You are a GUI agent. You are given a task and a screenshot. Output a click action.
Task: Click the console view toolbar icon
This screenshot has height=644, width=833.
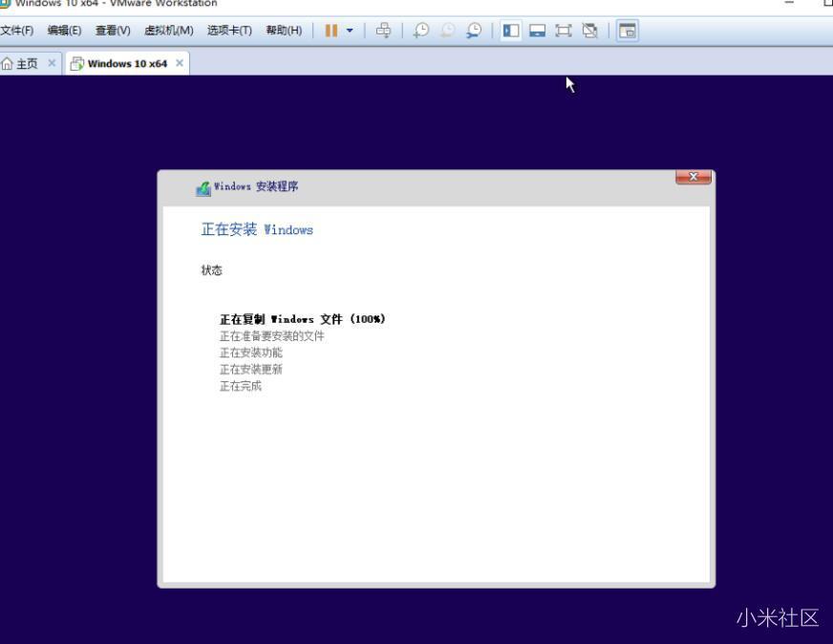628,31
